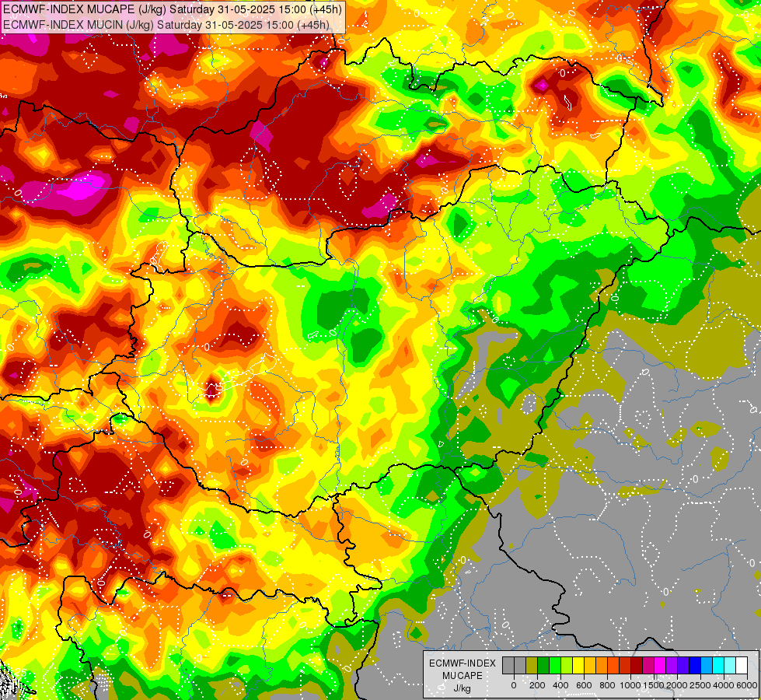Pick the indigo legend swatch
Screen dimensions: 761x700
coord(684,666)
